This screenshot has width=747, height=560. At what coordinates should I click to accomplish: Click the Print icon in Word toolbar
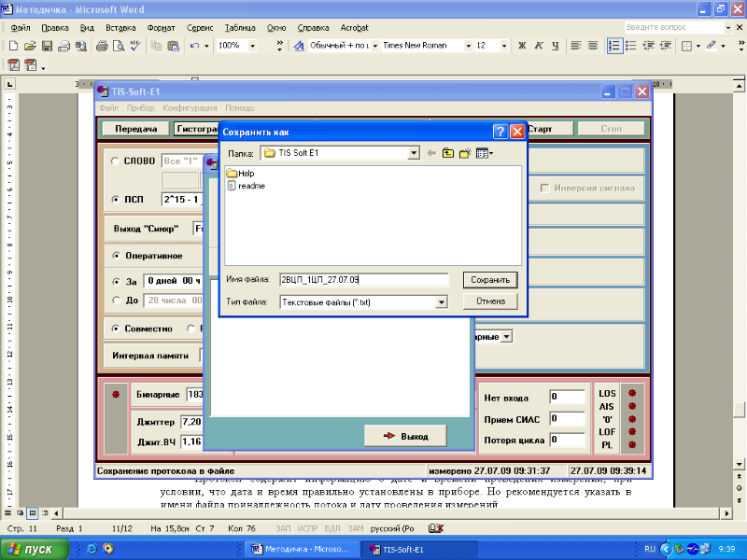(102, 46)
